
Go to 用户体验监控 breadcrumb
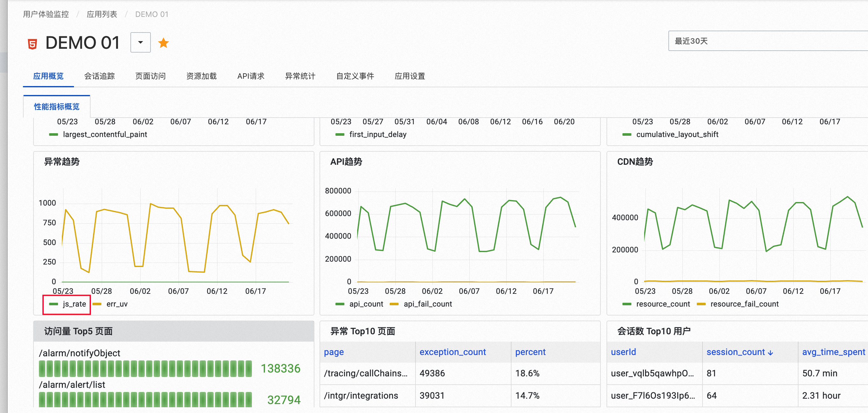coord(46,14)
